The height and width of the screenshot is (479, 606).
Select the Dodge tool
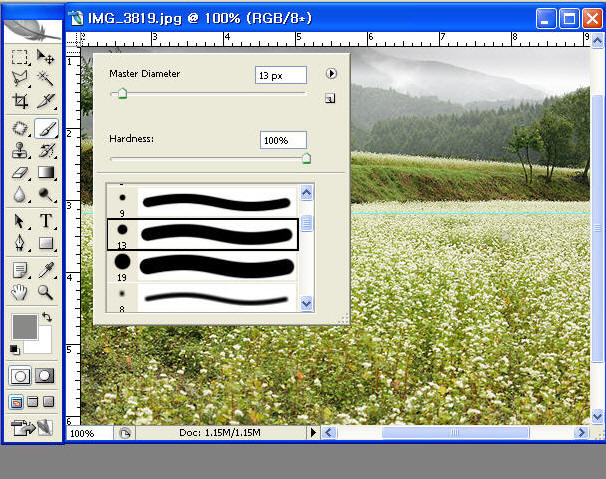46,194
